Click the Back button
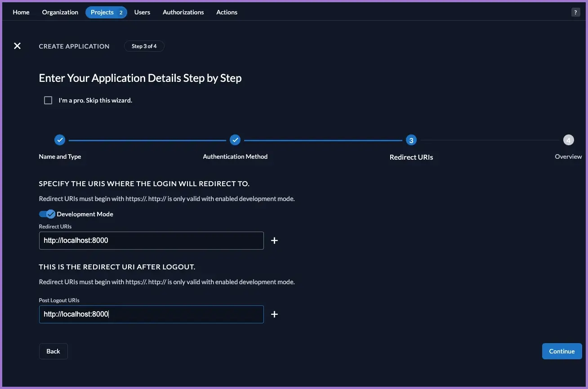This screenshot has width=588, height=389. click(53, 351)
